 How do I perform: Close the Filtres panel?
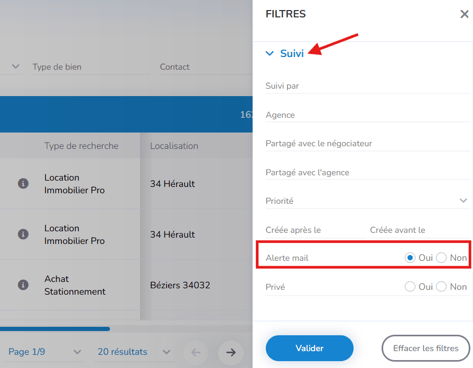click(464, 14)
